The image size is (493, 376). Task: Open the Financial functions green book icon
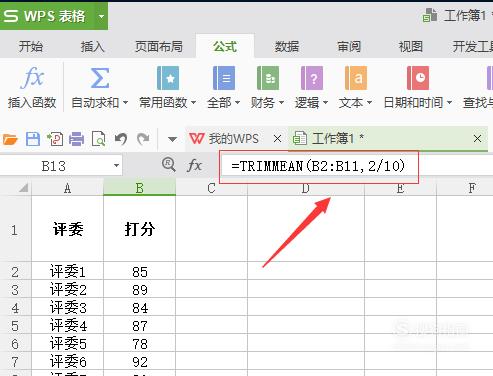click(268, 78)
